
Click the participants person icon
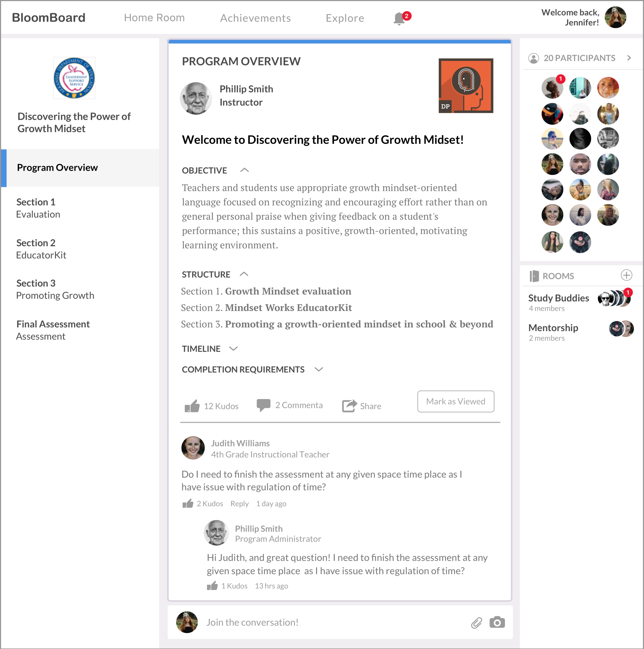click(533, 58)
